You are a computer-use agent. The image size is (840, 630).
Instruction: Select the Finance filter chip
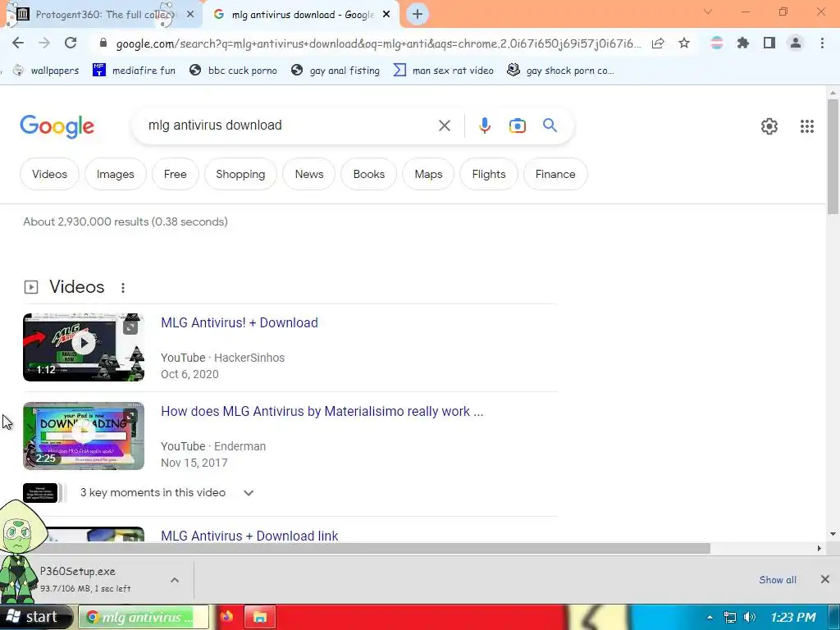(555, 174)
